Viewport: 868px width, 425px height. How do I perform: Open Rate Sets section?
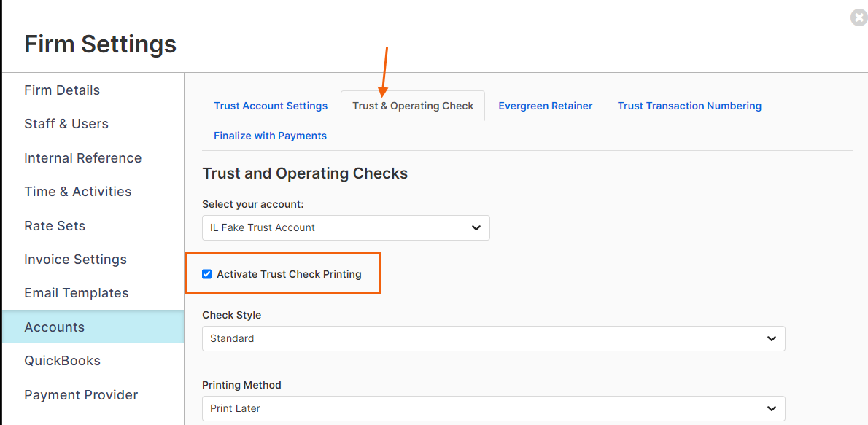[55, 226]
